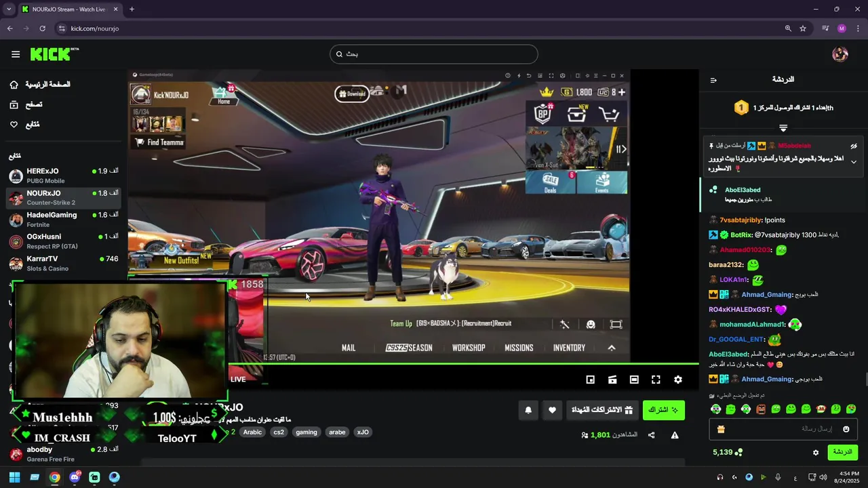Viewport: 868px width, 488px height.
Task: Reload the page in Chrome
Action: [x=42, y=28]
